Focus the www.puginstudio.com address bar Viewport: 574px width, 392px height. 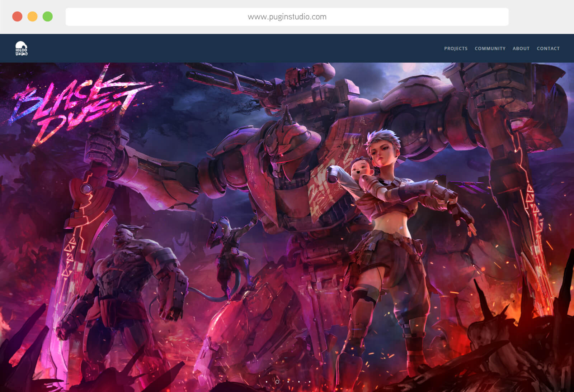click(x=287, y=17)
